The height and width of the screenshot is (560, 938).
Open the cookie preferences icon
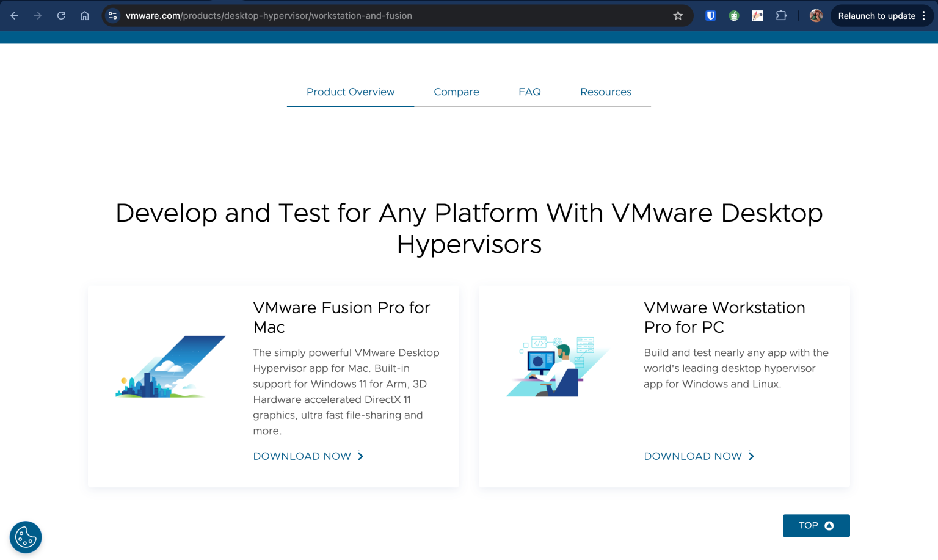tap(25, 537)
